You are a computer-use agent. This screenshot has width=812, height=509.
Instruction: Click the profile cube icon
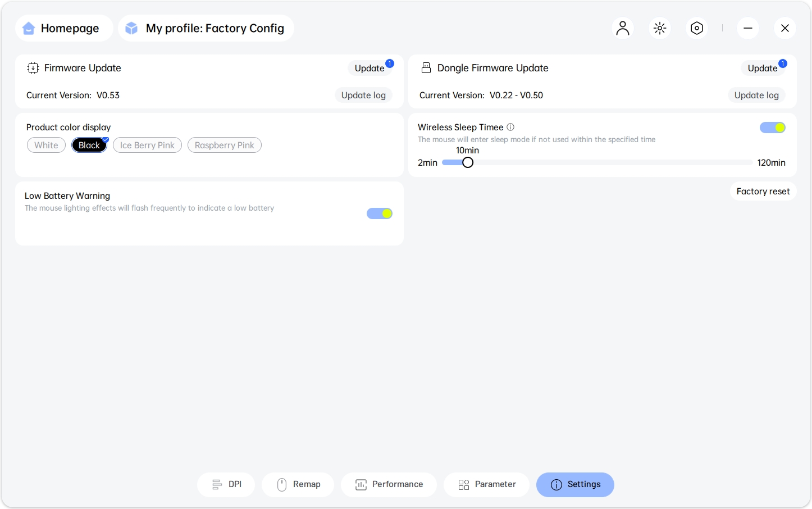(131, 28)
